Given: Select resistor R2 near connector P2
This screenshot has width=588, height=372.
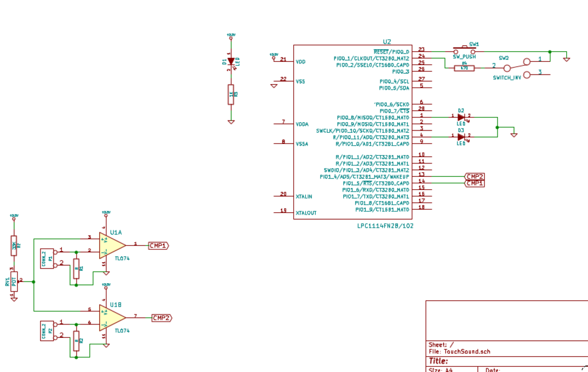Looking at the screenshot, I should pos(76,341).
